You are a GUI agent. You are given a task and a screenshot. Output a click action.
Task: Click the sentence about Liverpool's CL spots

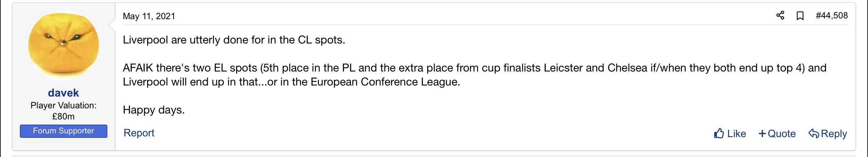(234, 40)
